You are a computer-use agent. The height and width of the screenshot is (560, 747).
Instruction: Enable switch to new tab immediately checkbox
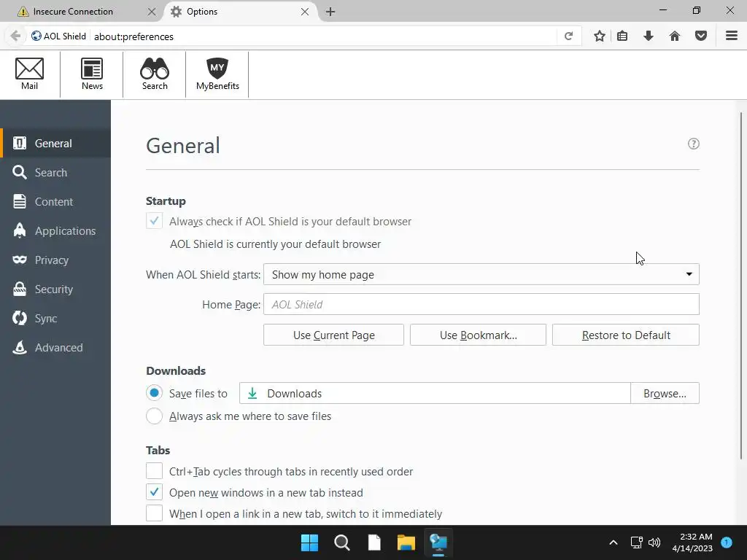pyautogui.click(x=154, y=513)
